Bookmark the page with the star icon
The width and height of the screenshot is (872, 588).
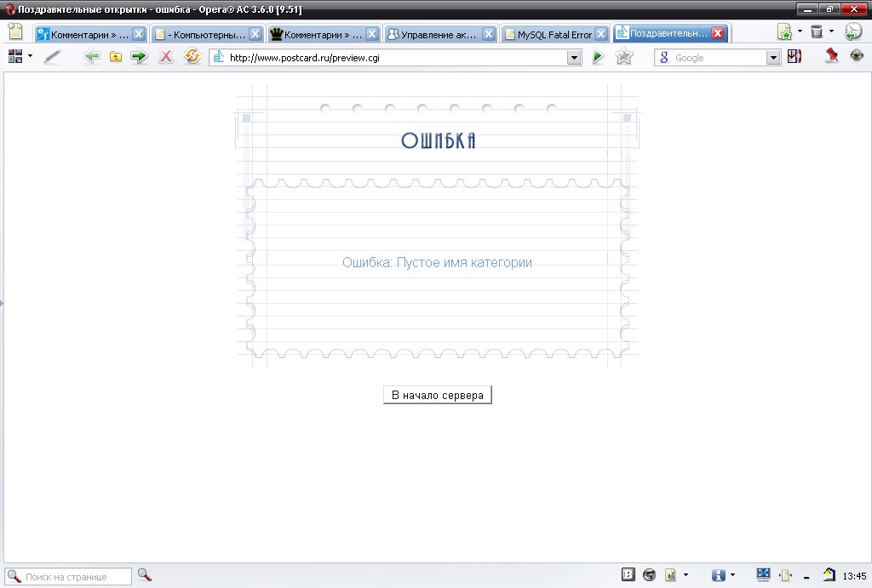point(624,56)
